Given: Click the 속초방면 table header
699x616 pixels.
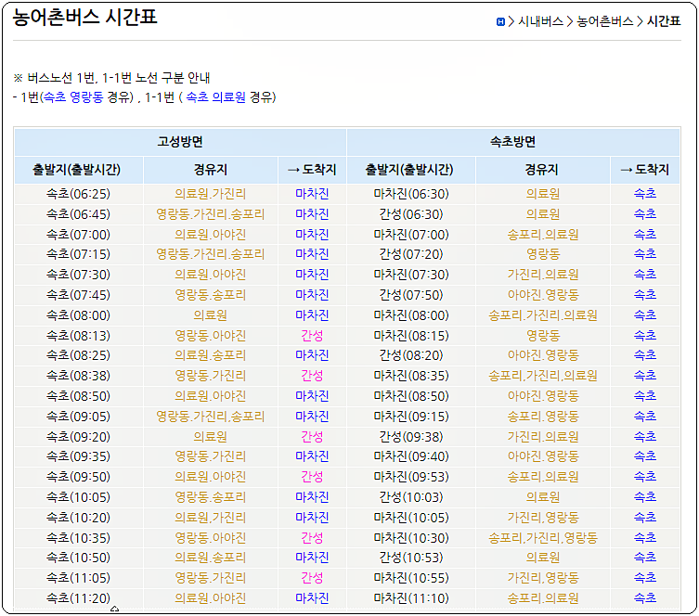Looking at the screenshot, I should (513, 142).
